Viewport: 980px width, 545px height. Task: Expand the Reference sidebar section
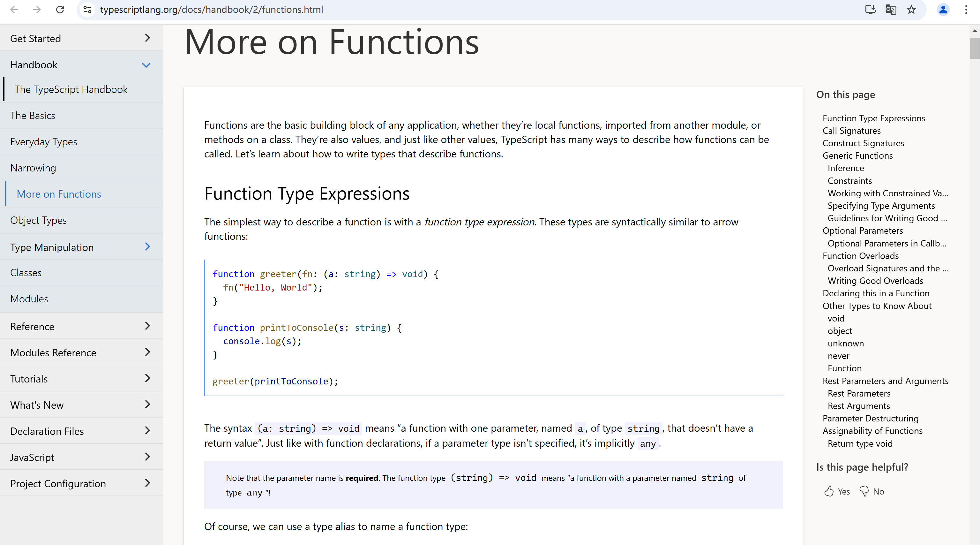pyautogui.click(x=148, y=326)
